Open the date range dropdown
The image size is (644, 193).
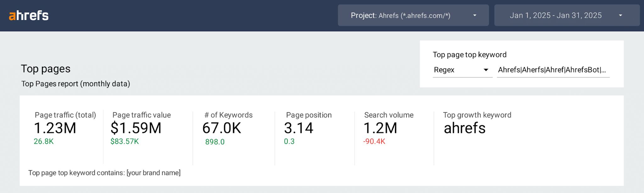click(567, 15)
